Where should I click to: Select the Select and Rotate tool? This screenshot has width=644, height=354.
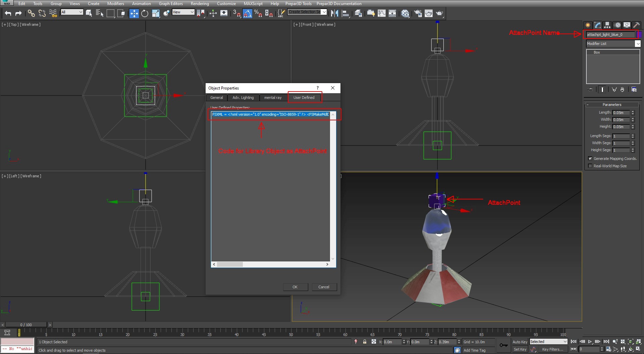pos(145,13)
